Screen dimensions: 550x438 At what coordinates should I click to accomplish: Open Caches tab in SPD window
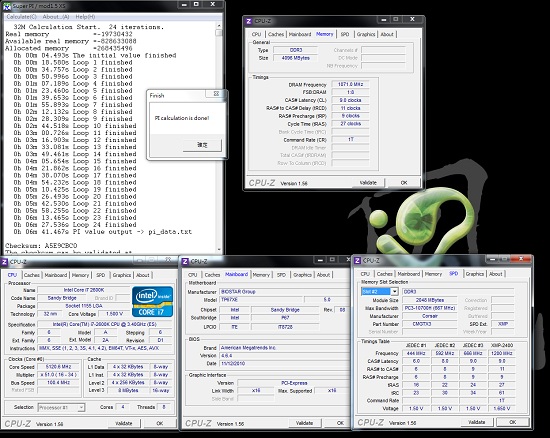(385, 274)
